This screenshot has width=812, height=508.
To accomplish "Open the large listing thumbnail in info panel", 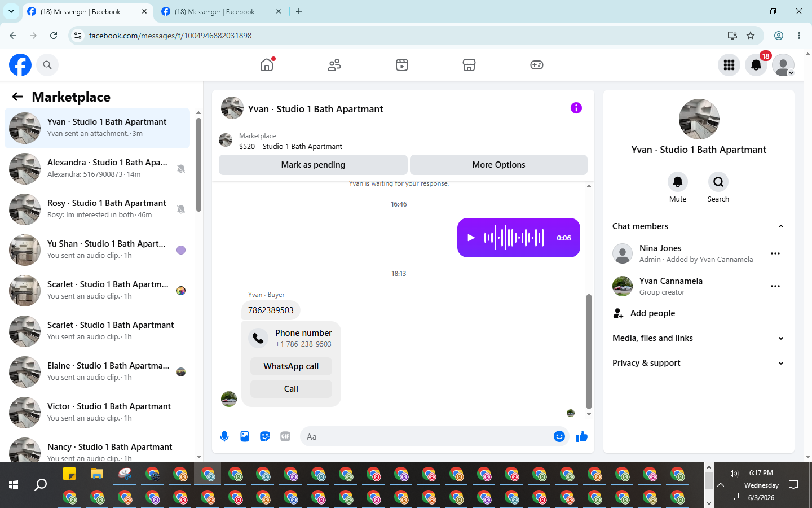I will tap(699, 119).
